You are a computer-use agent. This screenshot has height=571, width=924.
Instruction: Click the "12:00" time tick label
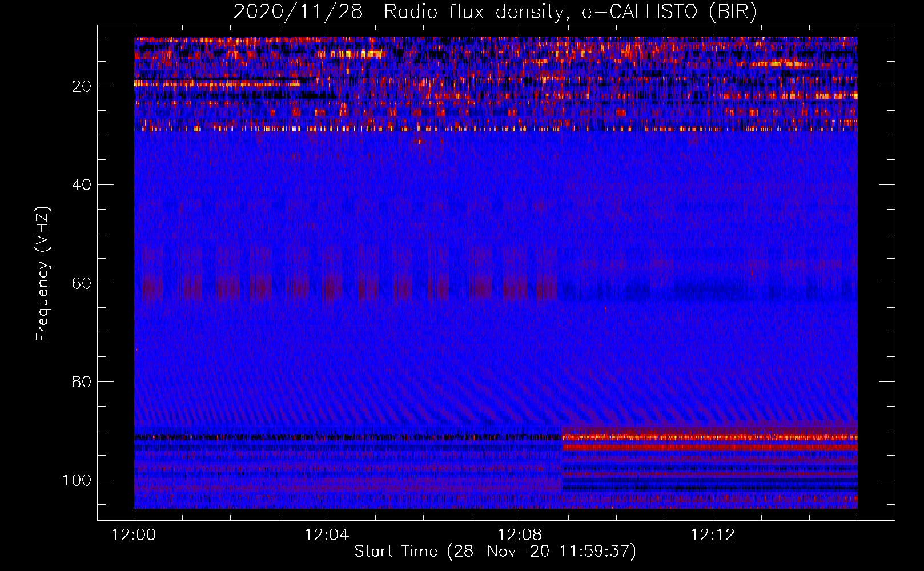click(x=134, y=535)
